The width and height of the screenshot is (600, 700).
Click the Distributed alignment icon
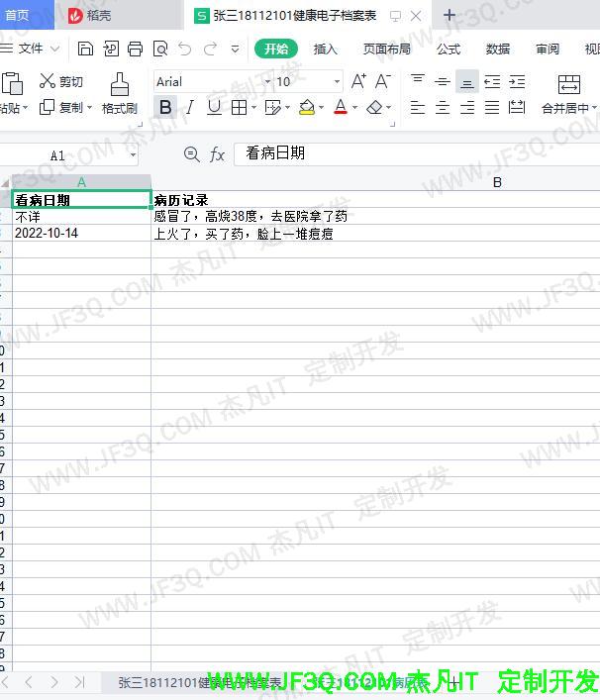pyautogui.click(x=517, y=108)
